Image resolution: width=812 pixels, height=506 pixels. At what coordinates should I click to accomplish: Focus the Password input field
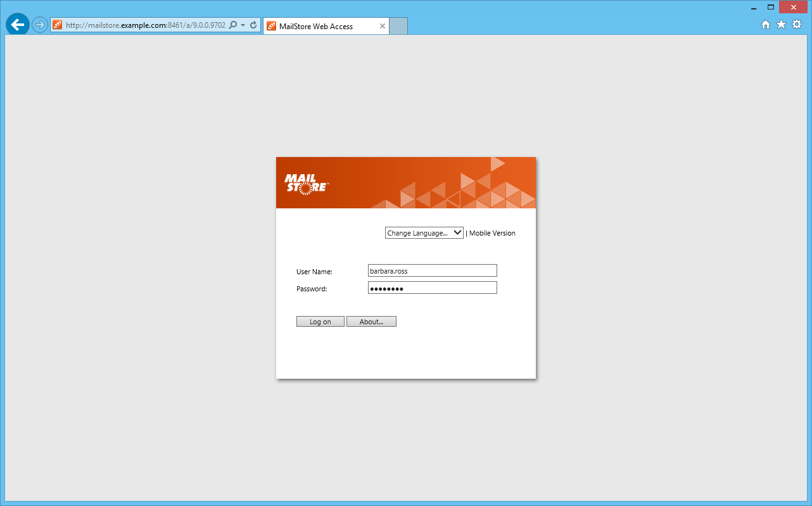pyautogui.click(x=432, y=288)
